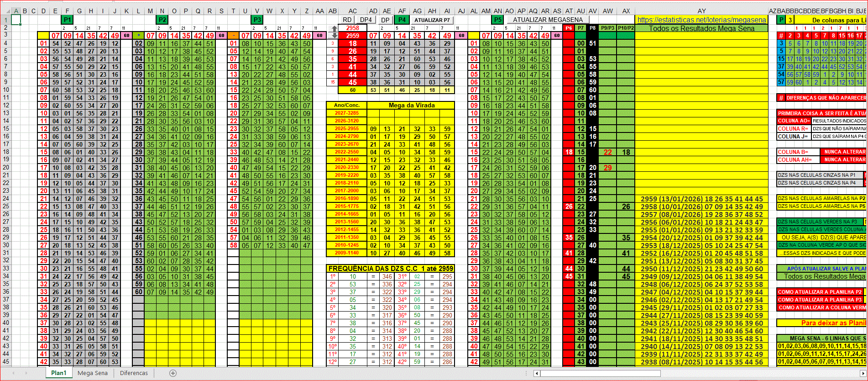Click the horizontal scrollbar left arrow
This screenshot has width=868, height=381.
537,373
